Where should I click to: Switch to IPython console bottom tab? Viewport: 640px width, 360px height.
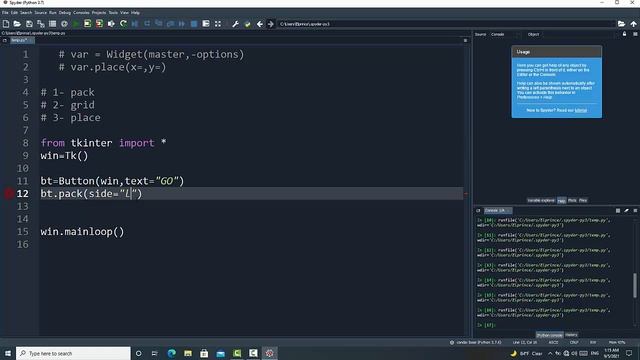[549, 335]
